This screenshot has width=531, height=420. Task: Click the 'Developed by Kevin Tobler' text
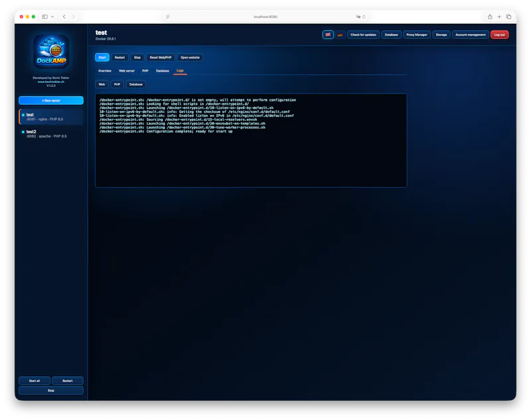point(51,78)
